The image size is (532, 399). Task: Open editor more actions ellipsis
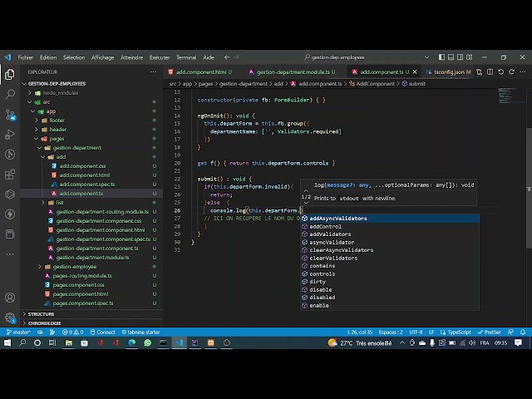point(523,72)
